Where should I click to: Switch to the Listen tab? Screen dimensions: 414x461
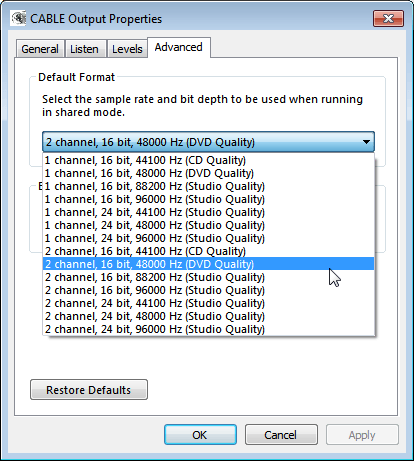(x=85, y=49)
